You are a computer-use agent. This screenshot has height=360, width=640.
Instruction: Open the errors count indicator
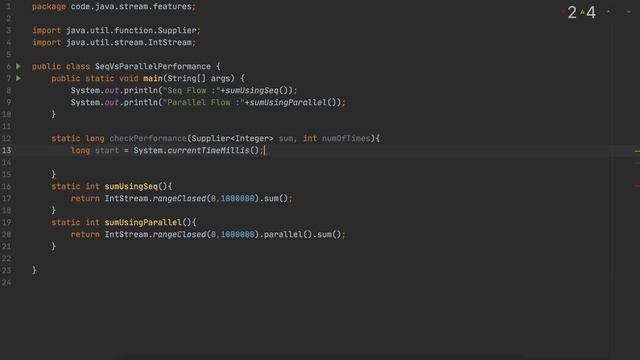tap(570, 12)
